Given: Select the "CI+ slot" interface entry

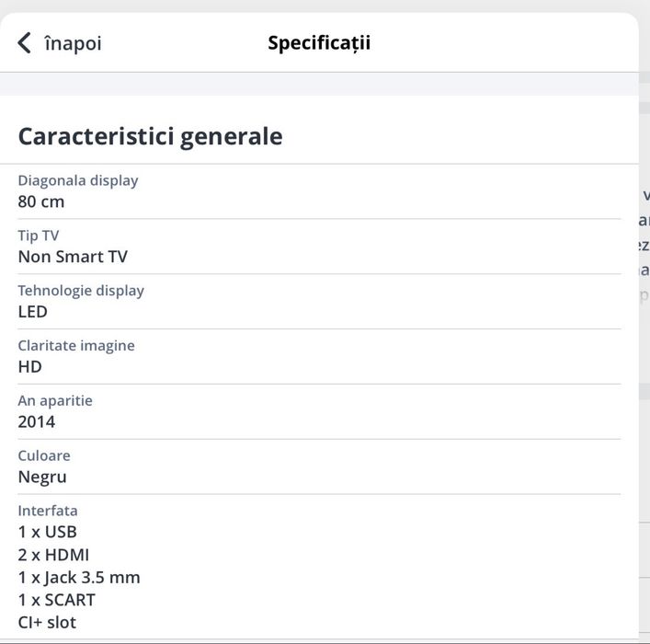Looking at the screenshot, I should [x=47, y=623].
